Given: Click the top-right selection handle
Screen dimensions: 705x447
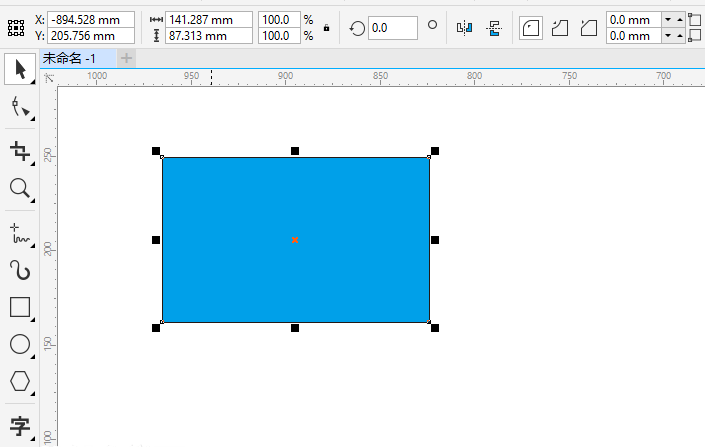Looking at the screenshot, I should tap(435, 151).
